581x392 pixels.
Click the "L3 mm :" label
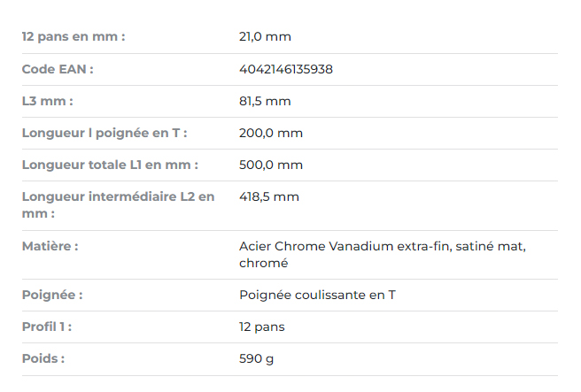click(x=47, y=101)
